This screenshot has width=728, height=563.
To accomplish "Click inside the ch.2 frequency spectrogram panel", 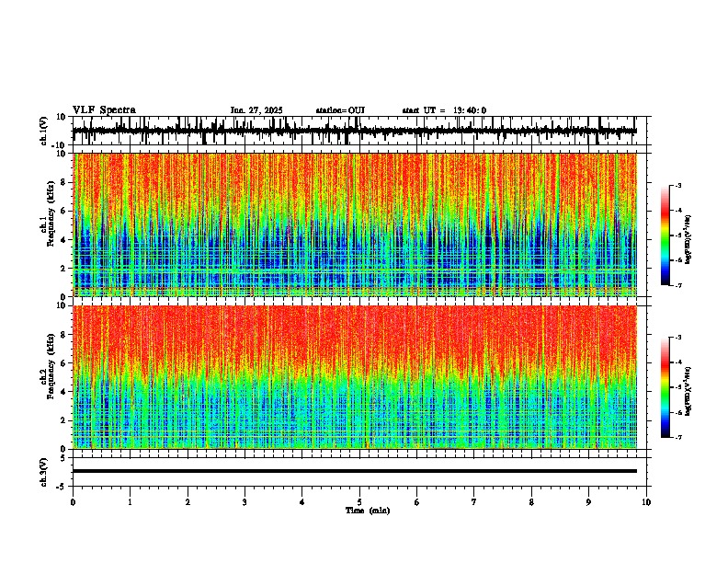I will tap(355, 377).
